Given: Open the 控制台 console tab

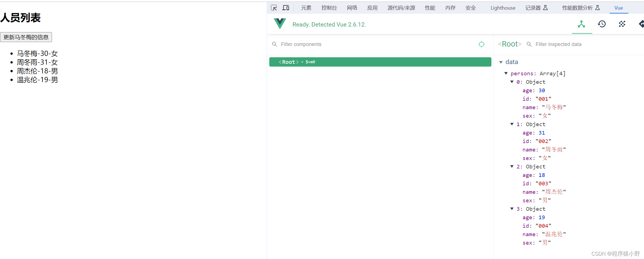Looking at the screenshot, I should [329, 8].
